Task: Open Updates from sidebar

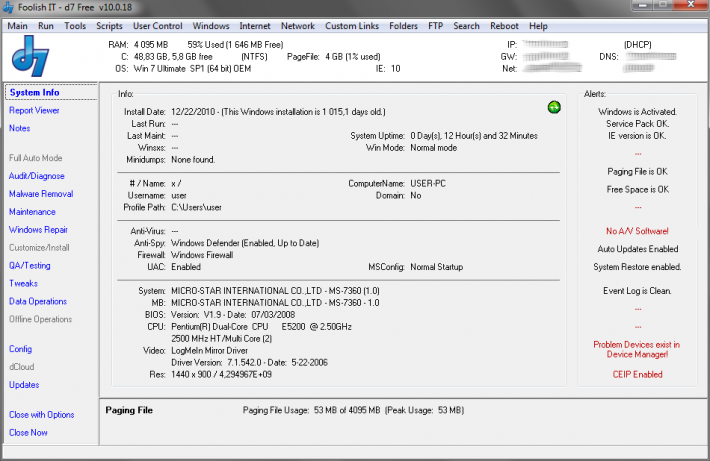Action: click(x=24, y=385)
